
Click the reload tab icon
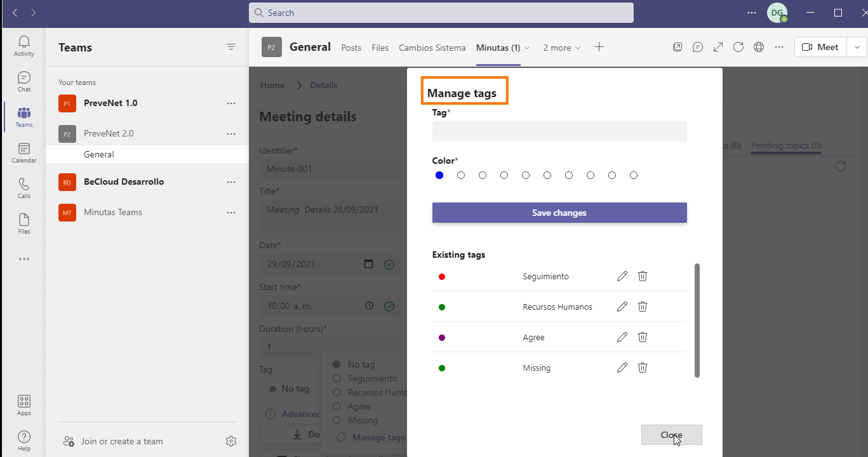tap(738, 47)
